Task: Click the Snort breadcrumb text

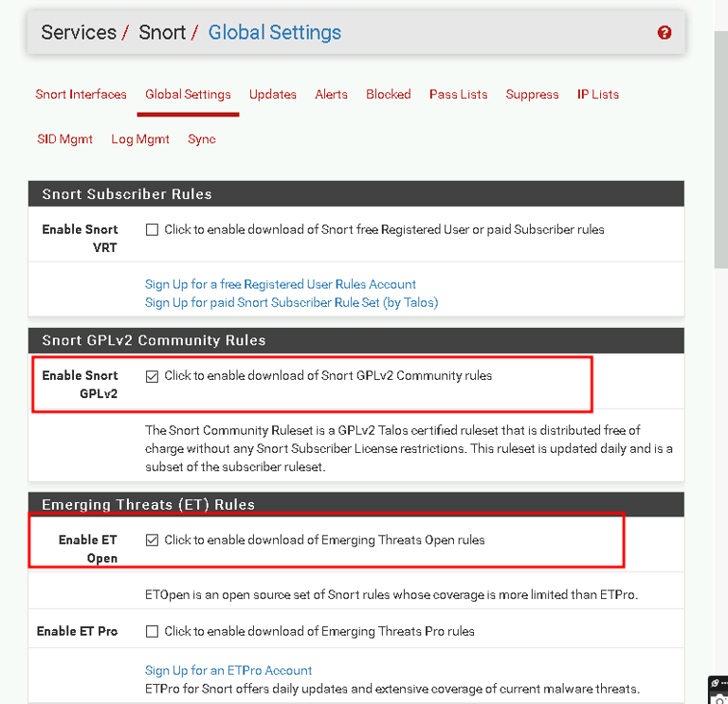Action: 162,32
